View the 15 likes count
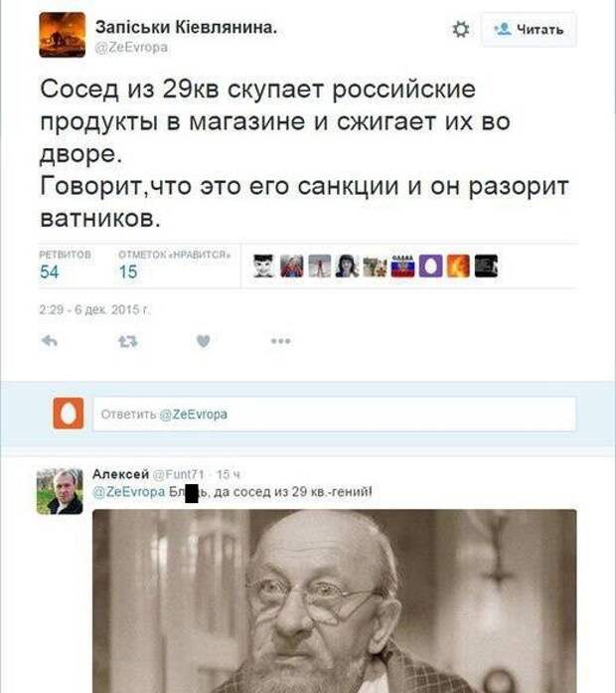The height and width of the screenshot is (693, 616). pos(128,271)
